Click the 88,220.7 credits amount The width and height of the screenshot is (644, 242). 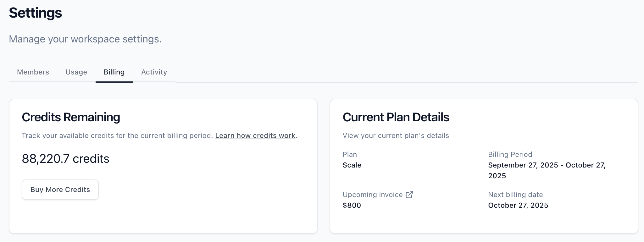pos(65,158)
